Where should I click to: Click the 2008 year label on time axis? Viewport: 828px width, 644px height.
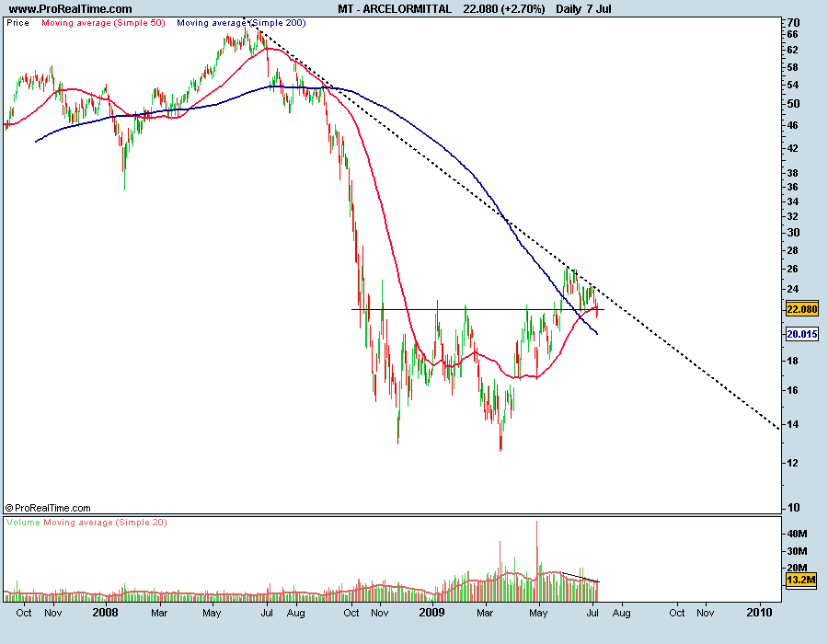(x=105, y=613)
